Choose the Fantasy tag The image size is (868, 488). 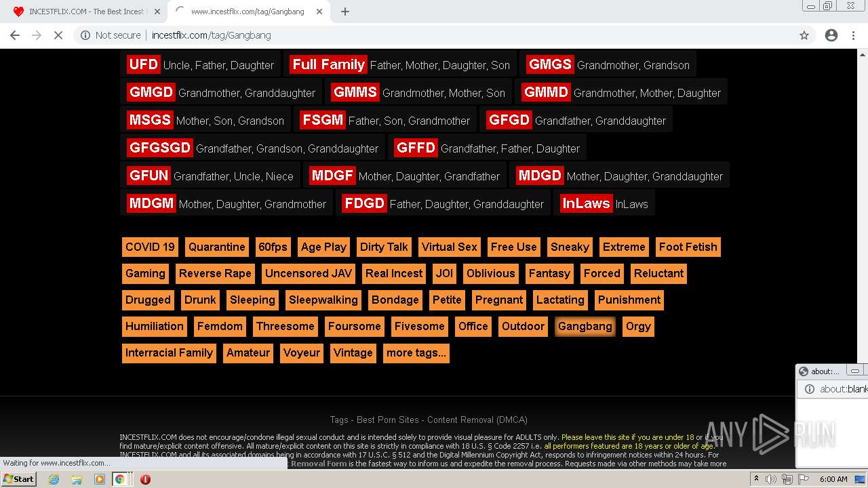(x=549, y=273)
